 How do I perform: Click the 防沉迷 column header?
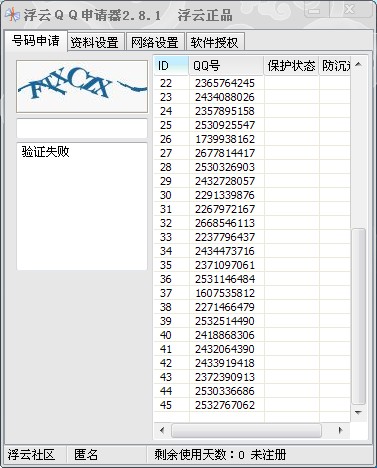point(335,66)
